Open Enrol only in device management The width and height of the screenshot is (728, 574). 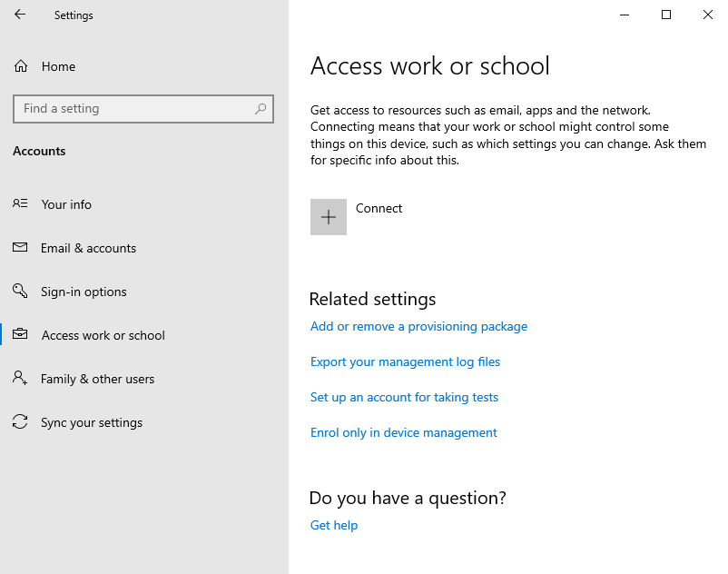[403, 432]
